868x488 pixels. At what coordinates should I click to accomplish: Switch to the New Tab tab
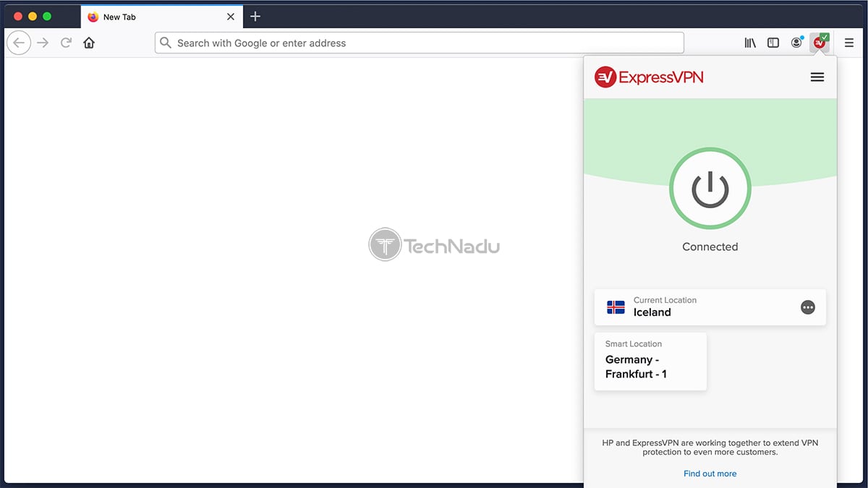161,17
